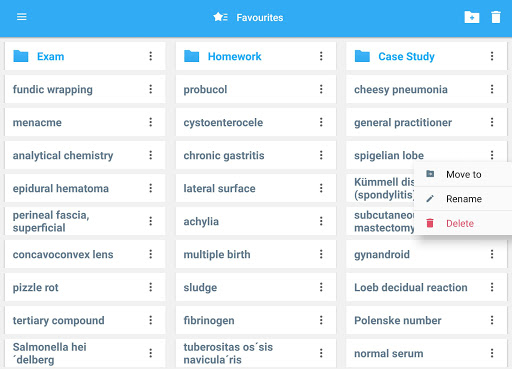Open the hamburger navigation menu

[x=22, y=17]
